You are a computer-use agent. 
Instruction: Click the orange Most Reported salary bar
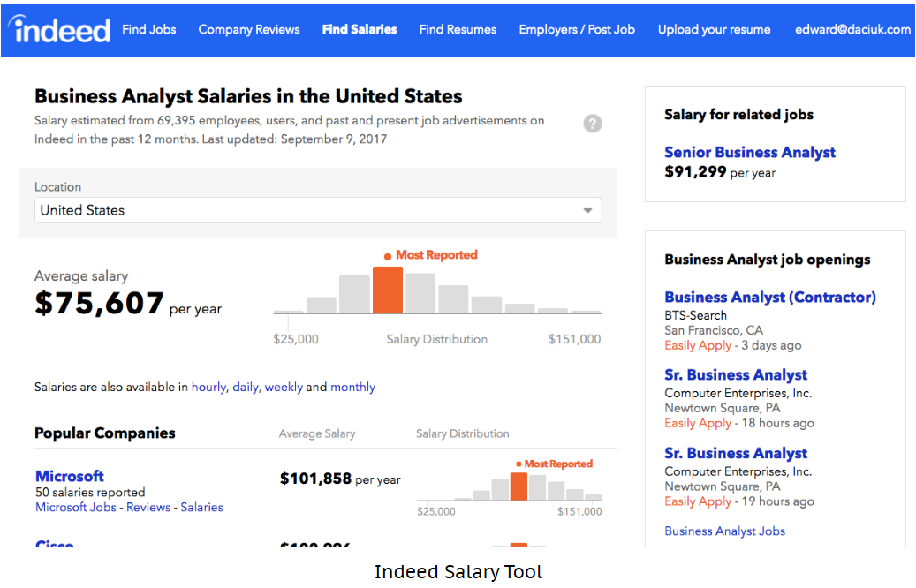click(388, 290)
